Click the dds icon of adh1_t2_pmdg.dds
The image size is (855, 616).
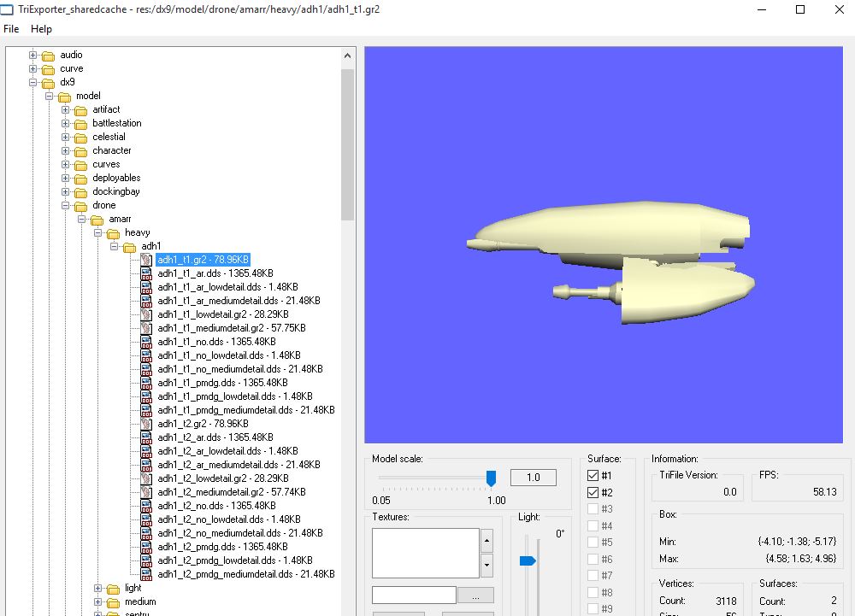(146, 546)
